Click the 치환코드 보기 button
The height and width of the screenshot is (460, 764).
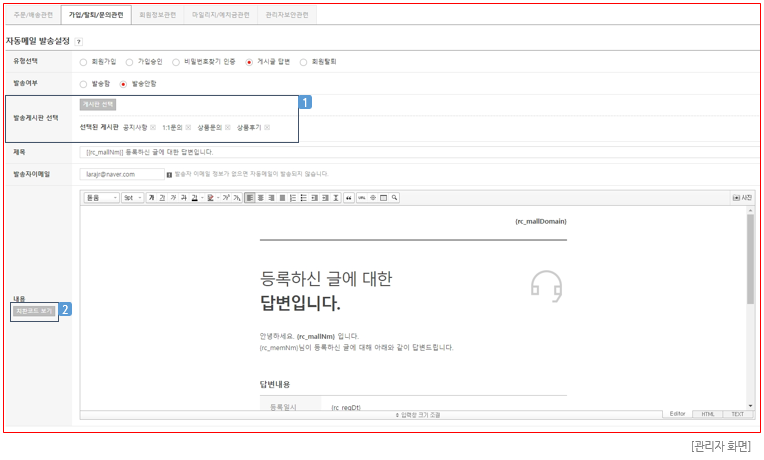pyautogui.click(x=34, y=311)
